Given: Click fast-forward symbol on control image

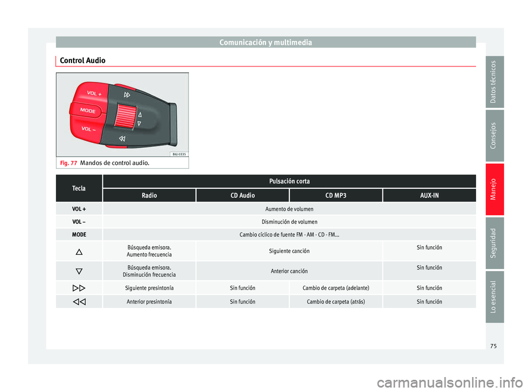Looking at the screenshot, I should tap(127, 95).
